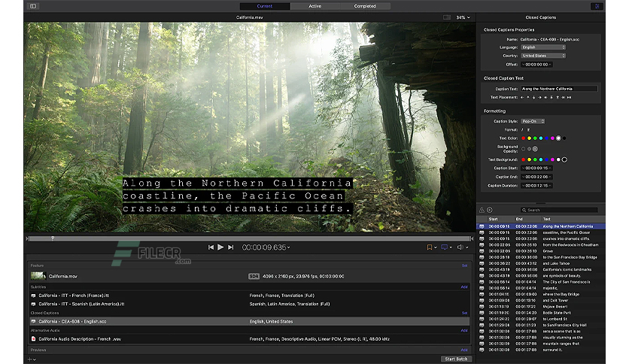The height and width of the screenshot is (364, 629).
Task: Toggle the italic format button
Action: (522, 130)
